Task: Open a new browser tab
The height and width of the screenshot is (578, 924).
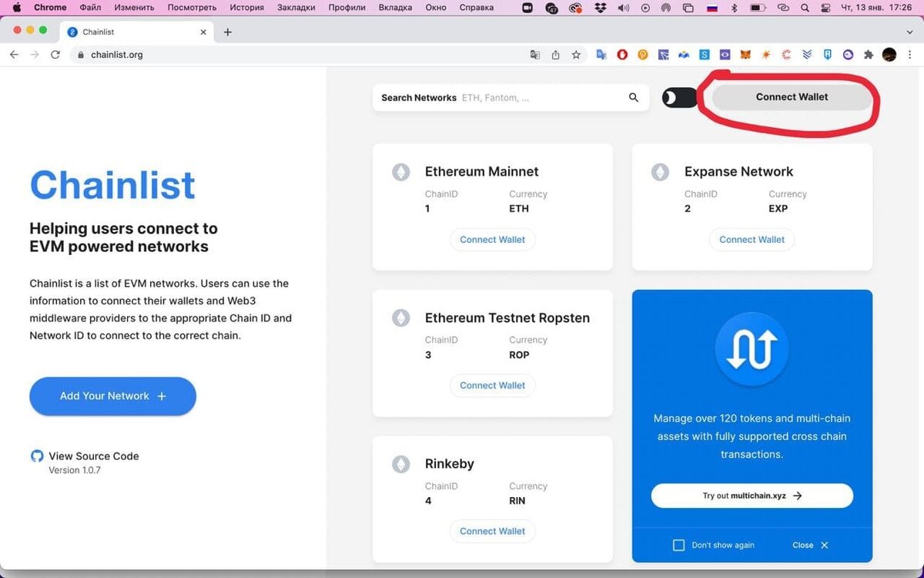Action: point(228,32)
